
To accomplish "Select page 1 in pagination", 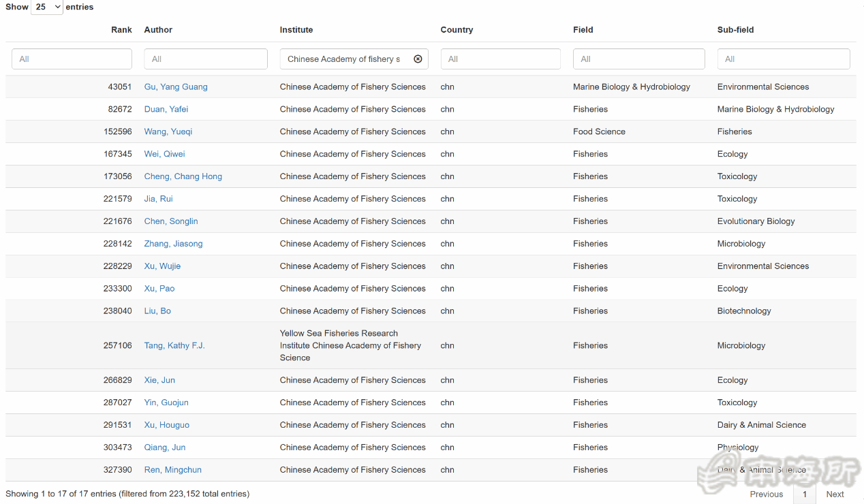I will (805, 494).
